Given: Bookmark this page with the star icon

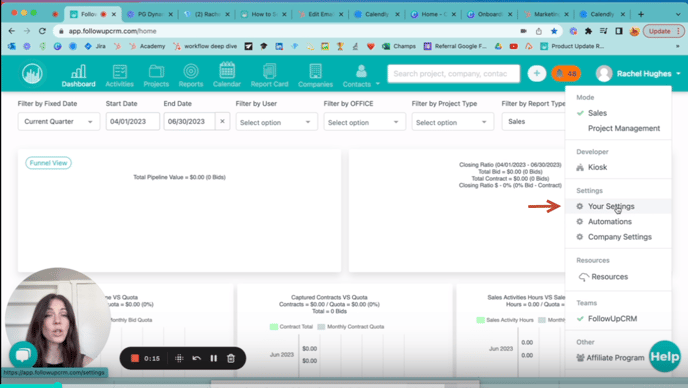Looking at the screenshot, I should (x=554, y=31).
